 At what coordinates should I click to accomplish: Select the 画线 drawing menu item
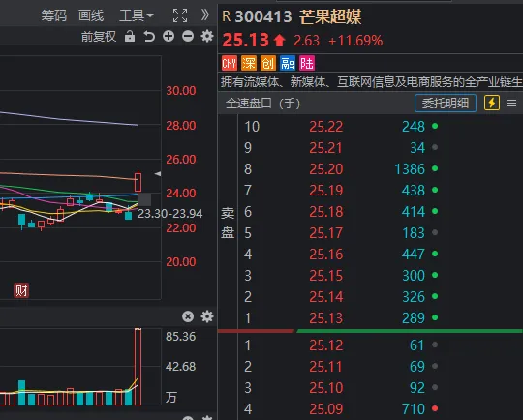(x=91, y=15)
